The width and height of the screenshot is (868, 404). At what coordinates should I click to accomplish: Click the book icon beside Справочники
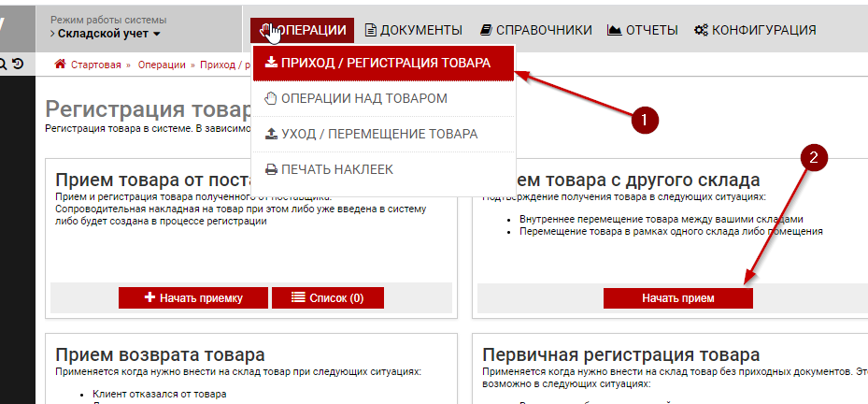(x=486, y=30)
